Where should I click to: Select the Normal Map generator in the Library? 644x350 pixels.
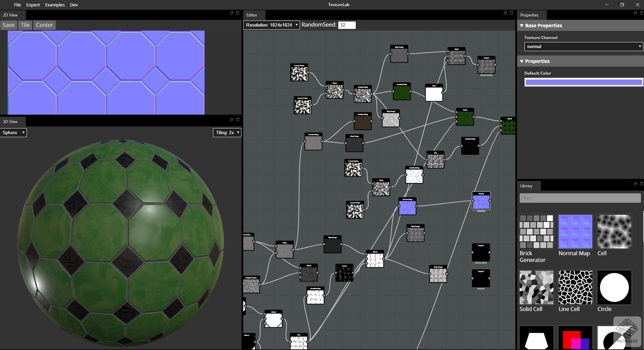(575, 232)
